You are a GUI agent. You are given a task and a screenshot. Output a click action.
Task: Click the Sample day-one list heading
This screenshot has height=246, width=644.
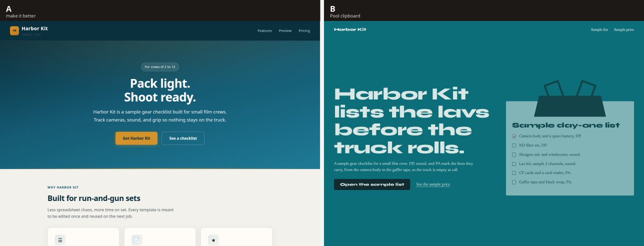(566, 125)
